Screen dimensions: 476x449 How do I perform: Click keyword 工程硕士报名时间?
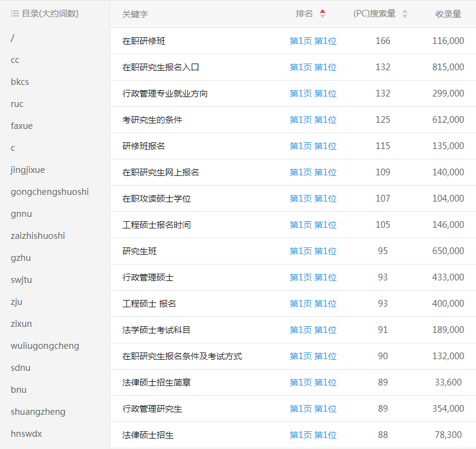click(x=156, y=225)
